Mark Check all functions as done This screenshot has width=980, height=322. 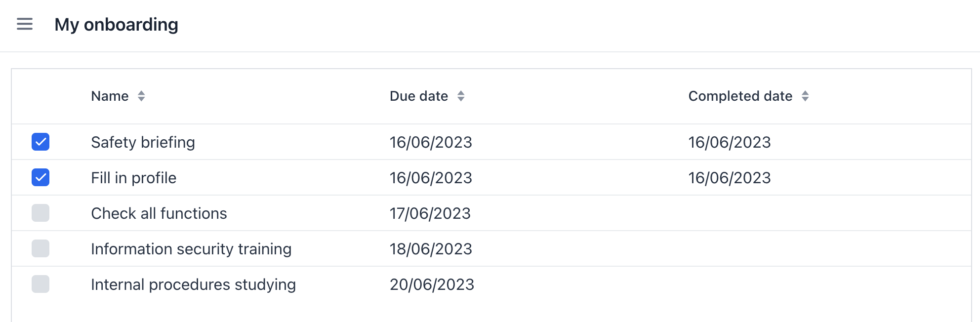point(41,213)
